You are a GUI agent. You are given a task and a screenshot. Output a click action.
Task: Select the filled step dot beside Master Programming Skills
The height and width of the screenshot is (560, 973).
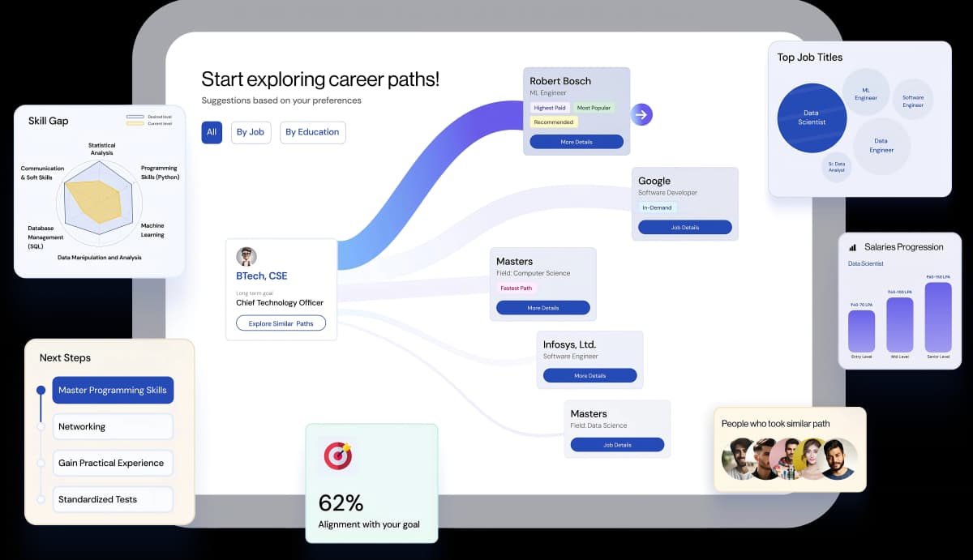pos(41,390)
